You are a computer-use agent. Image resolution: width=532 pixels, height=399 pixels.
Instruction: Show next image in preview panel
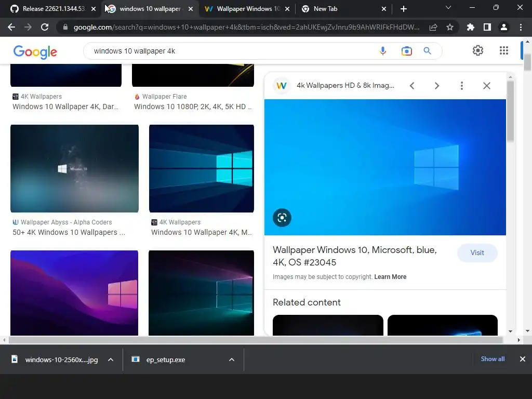click(x=437, y=86)
